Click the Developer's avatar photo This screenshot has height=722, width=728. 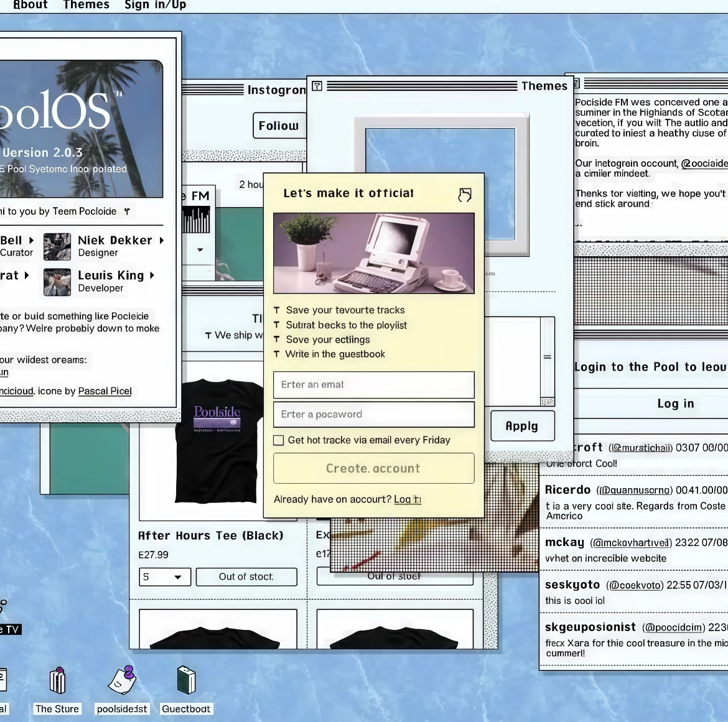57,282
